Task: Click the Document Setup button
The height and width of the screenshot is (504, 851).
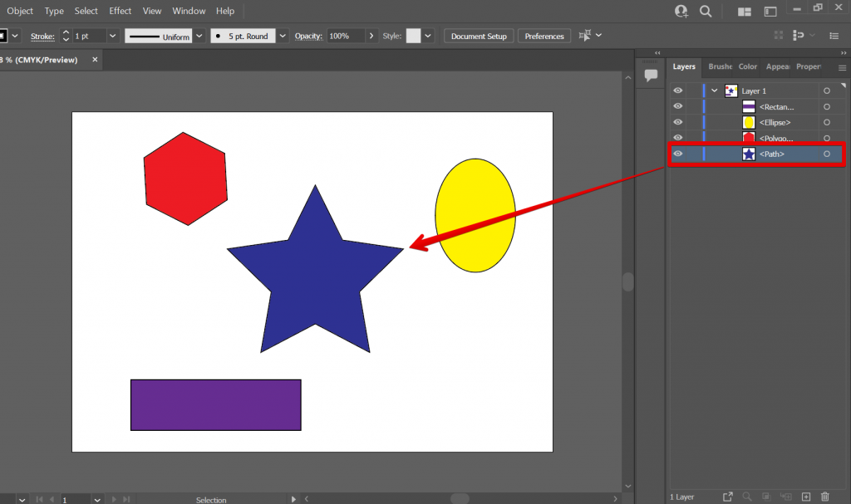Action: click(479, 36)
